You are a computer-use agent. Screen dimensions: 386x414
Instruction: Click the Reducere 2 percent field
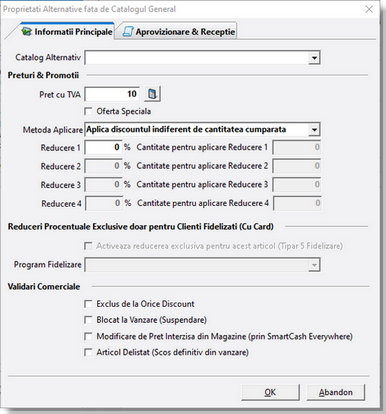(x=103, y=166)
